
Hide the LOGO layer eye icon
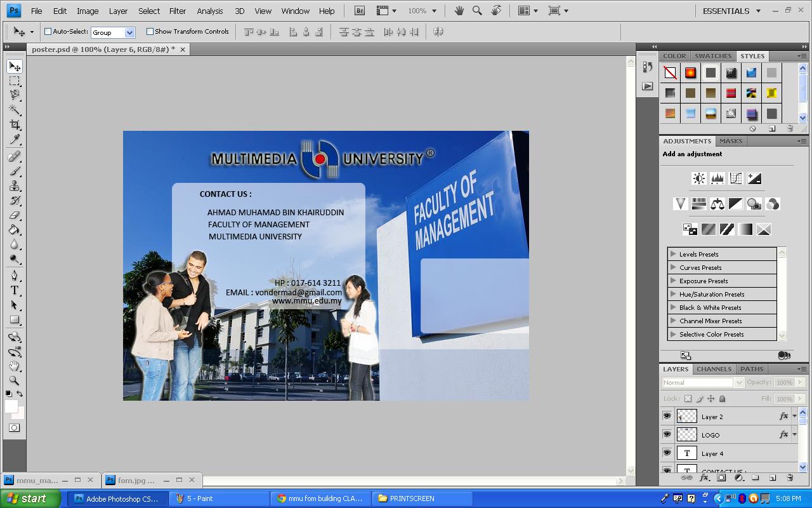click(667, 435)
